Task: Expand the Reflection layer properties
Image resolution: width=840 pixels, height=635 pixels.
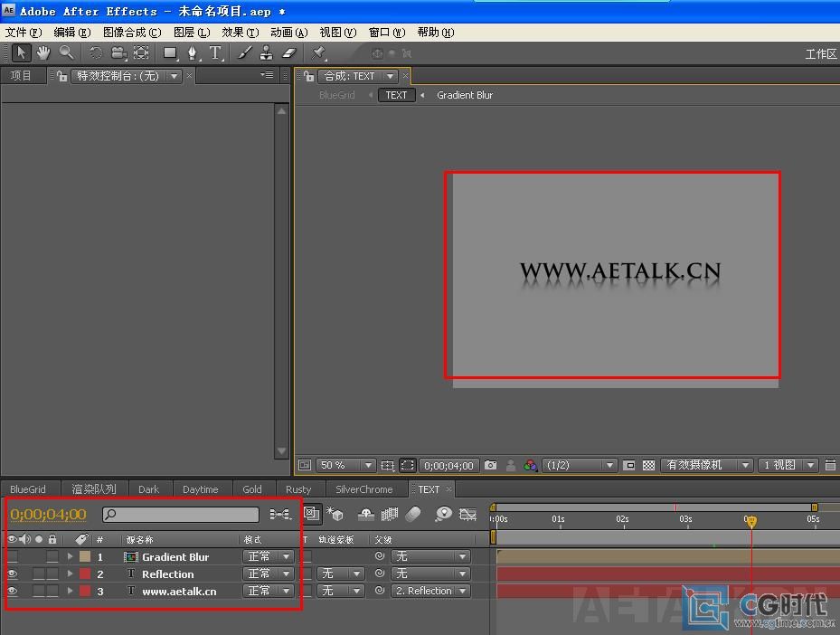Action: tap(70, 573)
